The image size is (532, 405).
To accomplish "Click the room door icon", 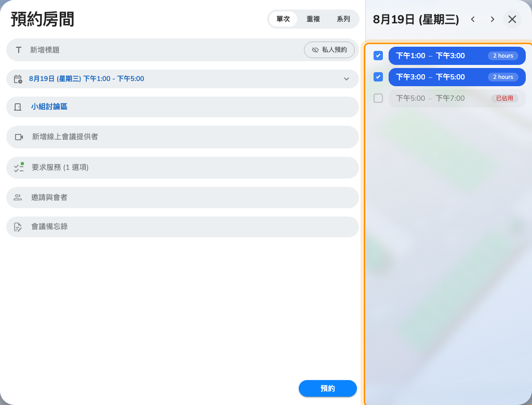I will coord(18,107).
